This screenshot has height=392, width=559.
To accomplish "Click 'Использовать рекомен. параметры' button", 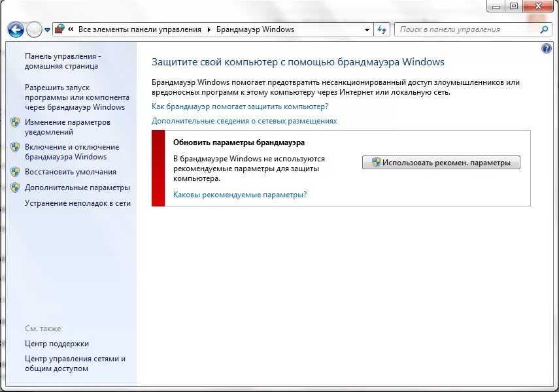I will coord(441,163).
